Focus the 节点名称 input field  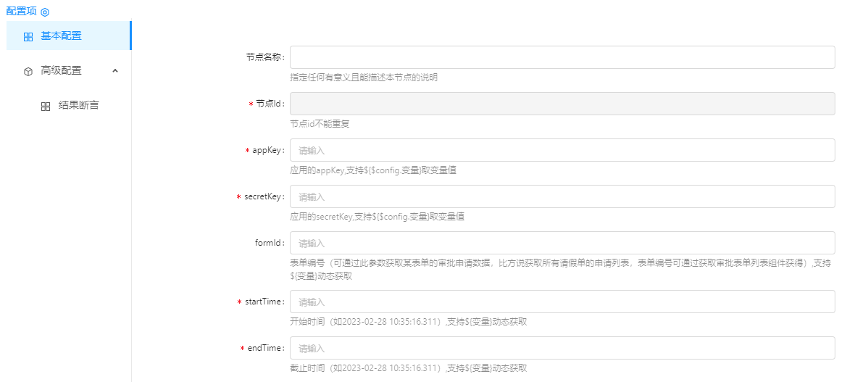click(562, 57)
